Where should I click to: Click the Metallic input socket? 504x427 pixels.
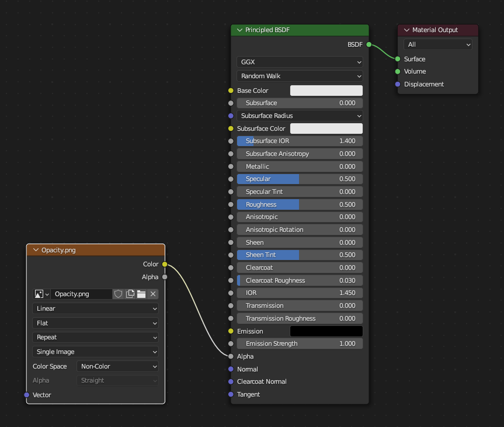(231, 166)
